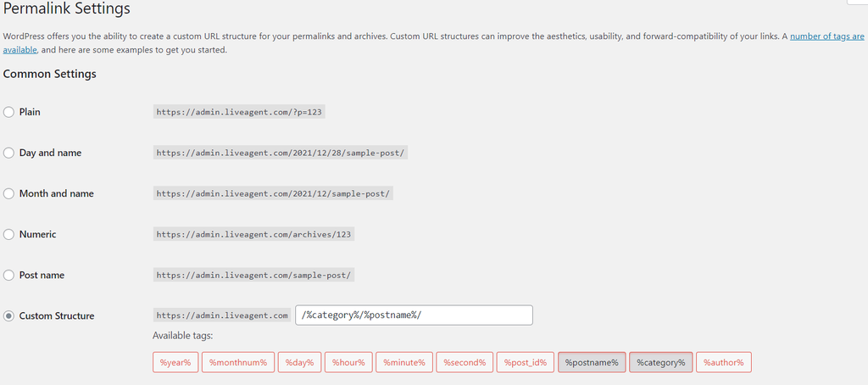
Task: Insert the %minute% tag
Action: (403, 362)
